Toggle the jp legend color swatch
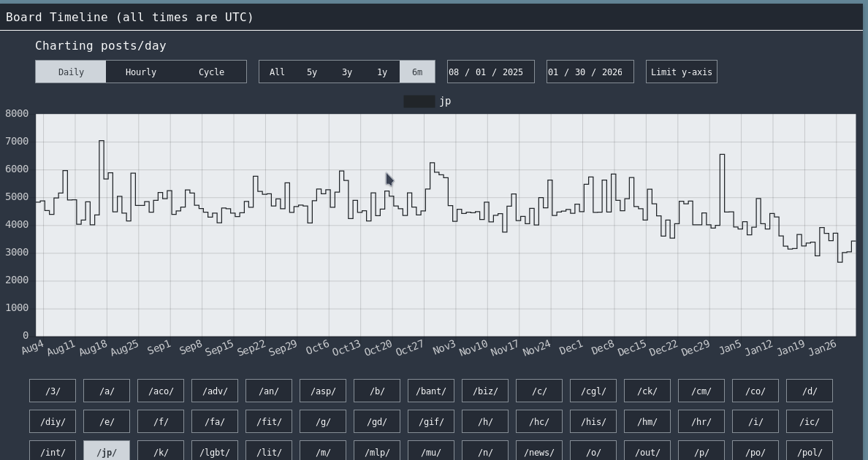Screen dimensions: 868x460 pos(419,101)
